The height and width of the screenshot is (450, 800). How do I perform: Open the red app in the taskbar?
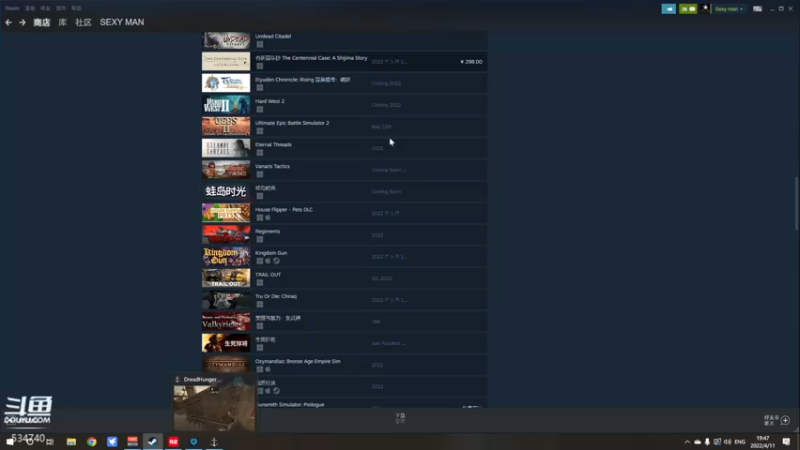coord(173,442)
